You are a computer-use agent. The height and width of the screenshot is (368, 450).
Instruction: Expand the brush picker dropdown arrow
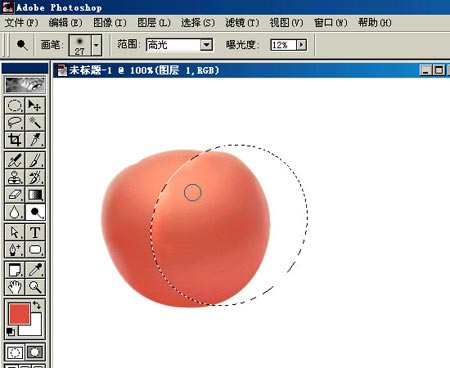(96, 45)
